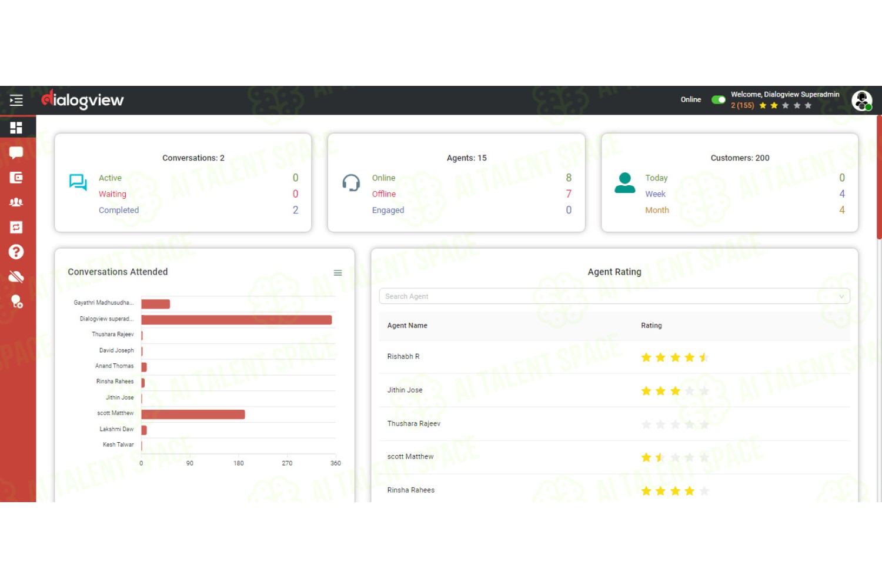Select scott Matthew in rating table
882x588 pixels.
pos(410,457)
